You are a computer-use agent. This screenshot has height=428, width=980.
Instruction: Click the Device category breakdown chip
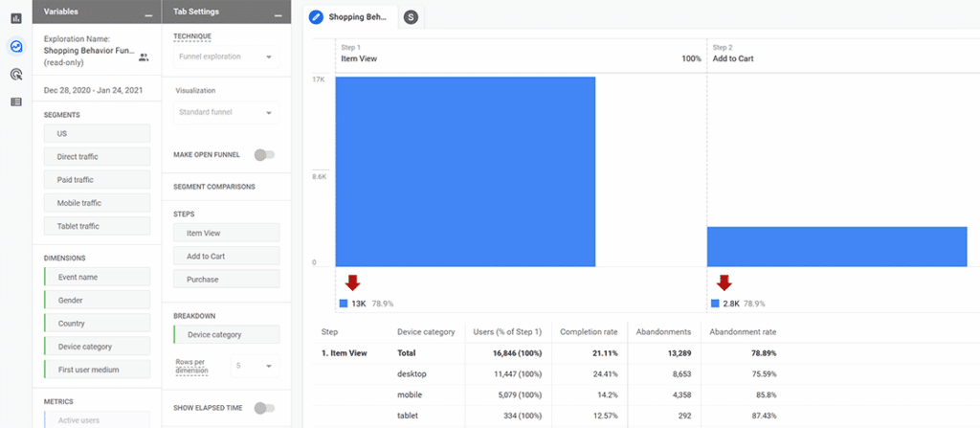226,334
